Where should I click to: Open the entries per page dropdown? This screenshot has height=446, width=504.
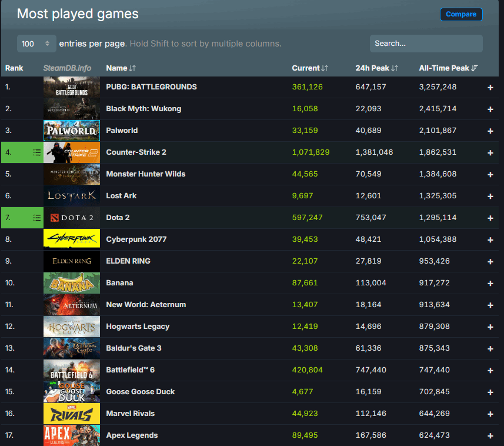pos(37,44)
